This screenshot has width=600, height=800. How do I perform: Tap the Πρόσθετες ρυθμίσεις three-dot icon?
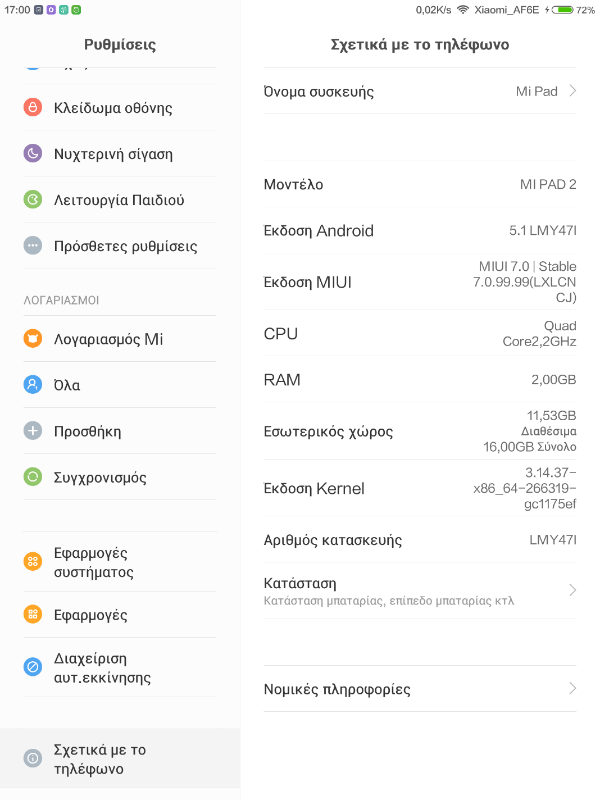pyautogui.click(x=33, y=246)
